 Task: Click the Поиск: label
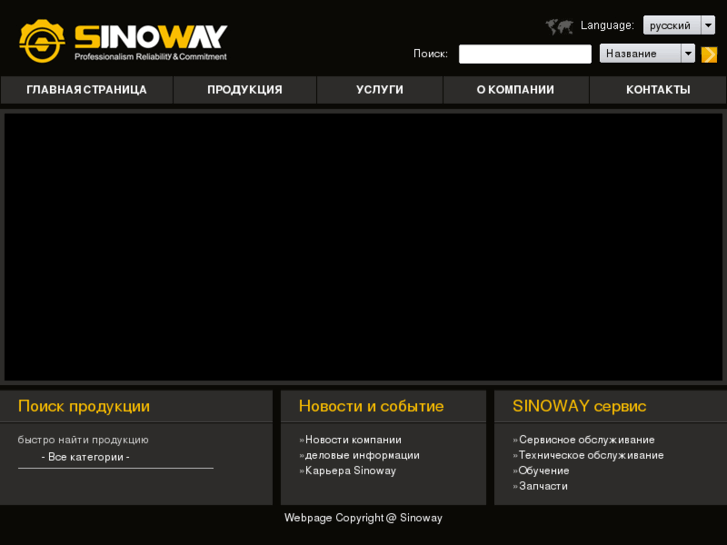tap(430, 54)
